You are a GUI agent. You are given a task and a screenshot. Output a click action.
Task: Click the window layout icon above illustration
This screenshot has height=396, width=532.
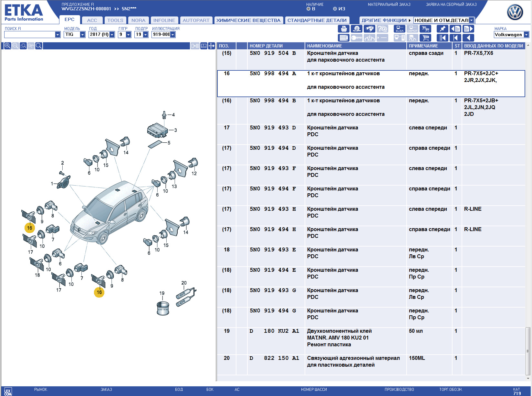coord(204,46)
